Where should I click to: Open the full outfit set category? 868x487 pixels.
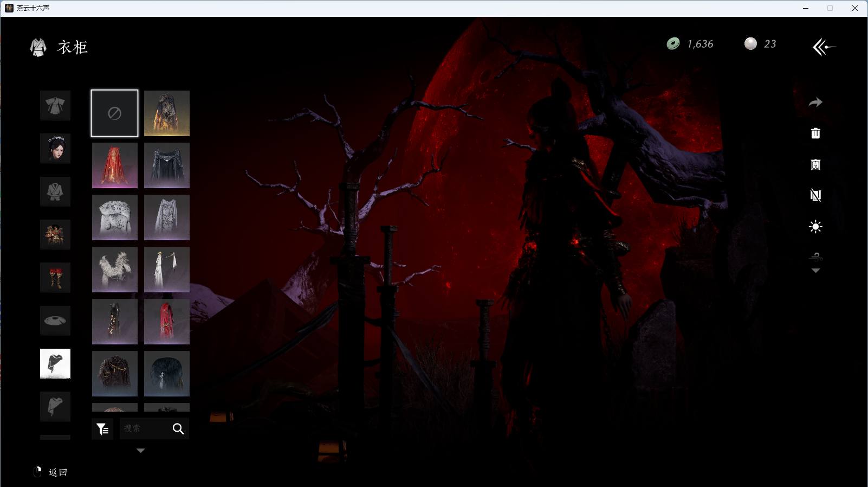tap(55, 105)
